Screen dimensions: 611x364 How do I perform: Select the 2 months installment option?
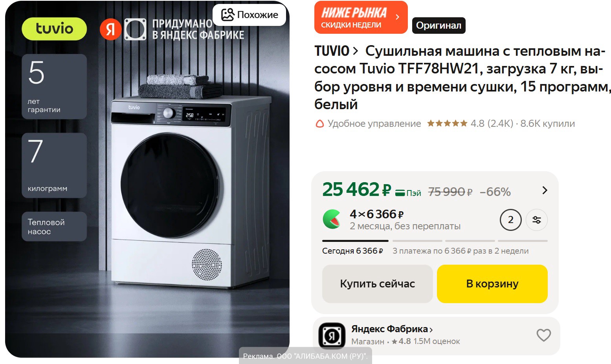pos(510,220)
